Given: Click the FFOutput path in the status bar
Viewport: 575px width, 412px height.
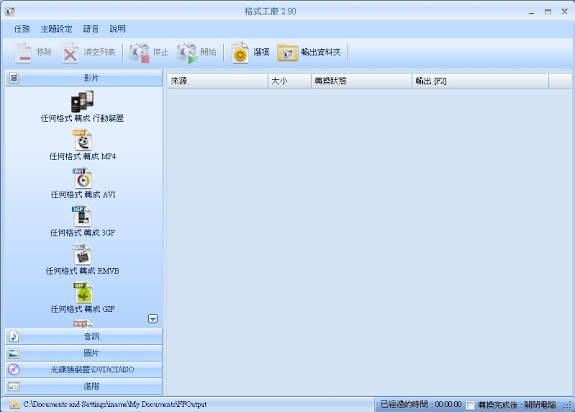Looking at the screenshot, I should [115, 404].
